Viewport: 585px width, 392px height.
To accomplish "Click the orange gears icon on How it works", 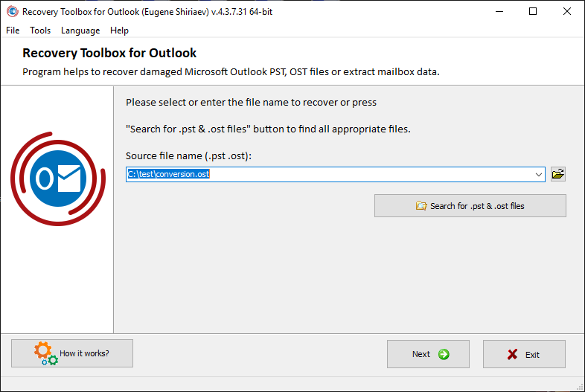I will [x=46, y=353].
